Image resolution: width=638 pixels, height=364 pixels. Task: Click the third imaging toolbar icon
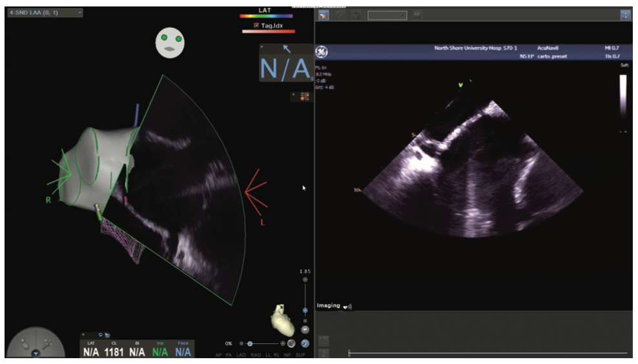(x=356, y=15)
